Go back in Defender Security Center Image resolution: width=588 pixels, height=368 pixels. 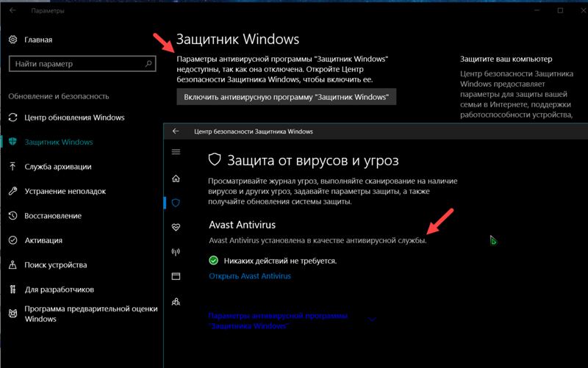tap(176, 131)
